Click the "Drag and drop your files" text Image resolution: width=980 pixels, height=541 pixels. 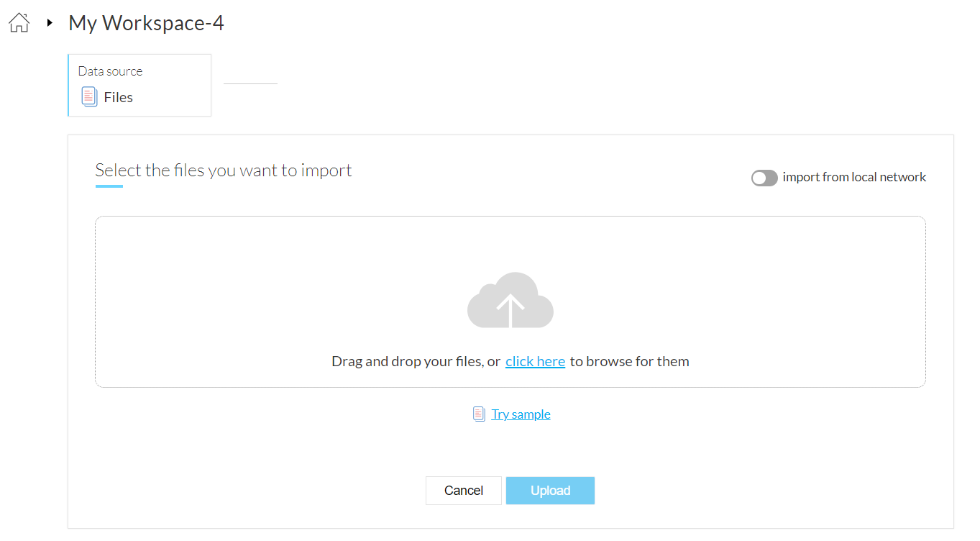coord(416,361)
